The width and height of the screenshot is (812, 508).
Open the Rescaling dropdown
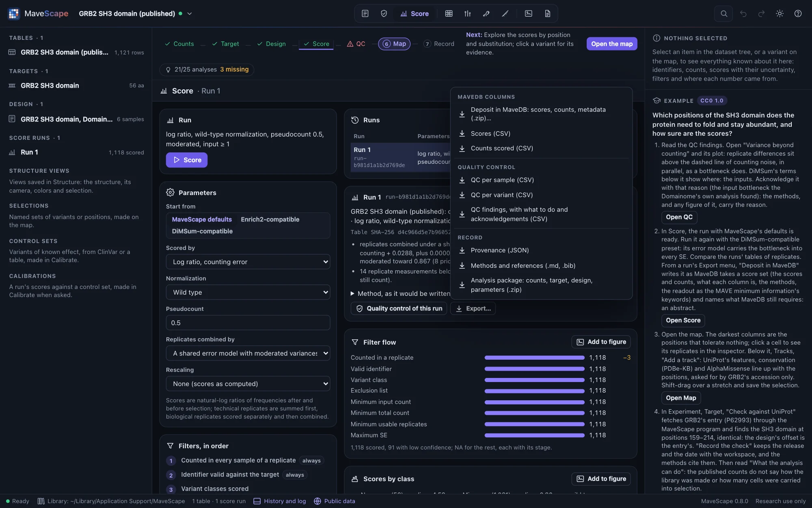tap(248, 384)
